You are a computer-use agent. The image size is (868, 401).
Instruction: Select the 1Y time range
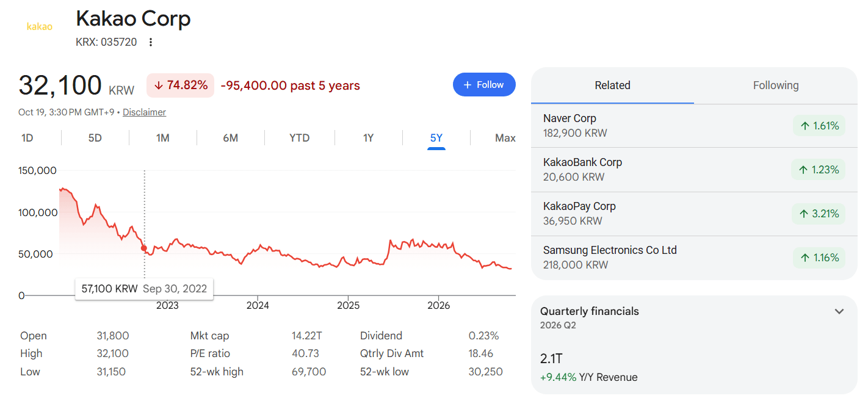[x=369, y=138]
